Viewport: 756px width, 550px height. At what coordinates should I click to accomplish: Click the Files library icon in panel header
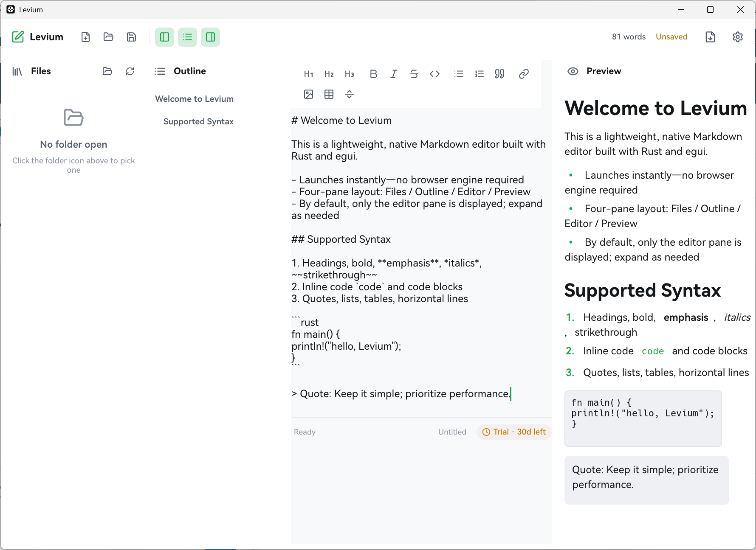click(x=17, y=71)
